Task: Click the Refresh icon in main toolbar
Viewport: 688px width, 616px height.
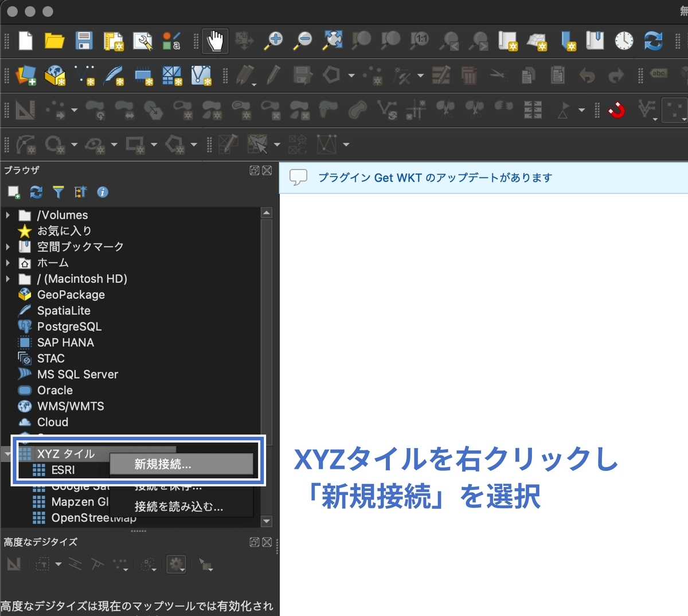Action: click(x=654, y=41)
